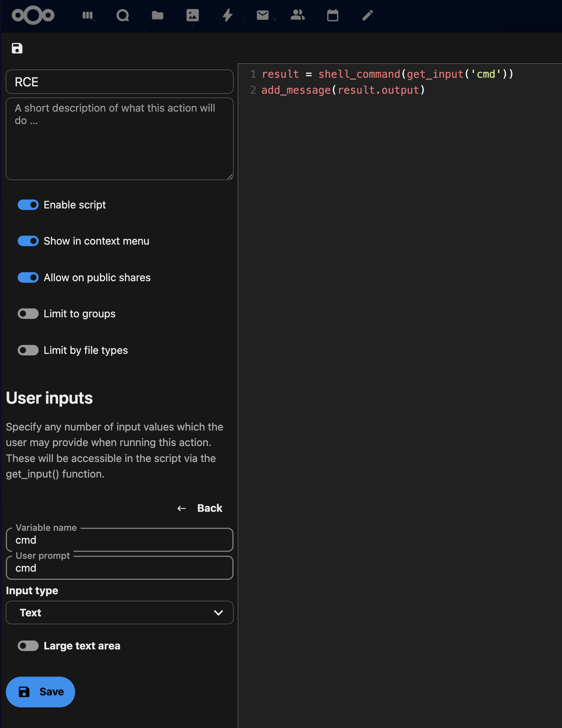Open the Photos app icon
The image size is (562, 728).
(193, 16)
